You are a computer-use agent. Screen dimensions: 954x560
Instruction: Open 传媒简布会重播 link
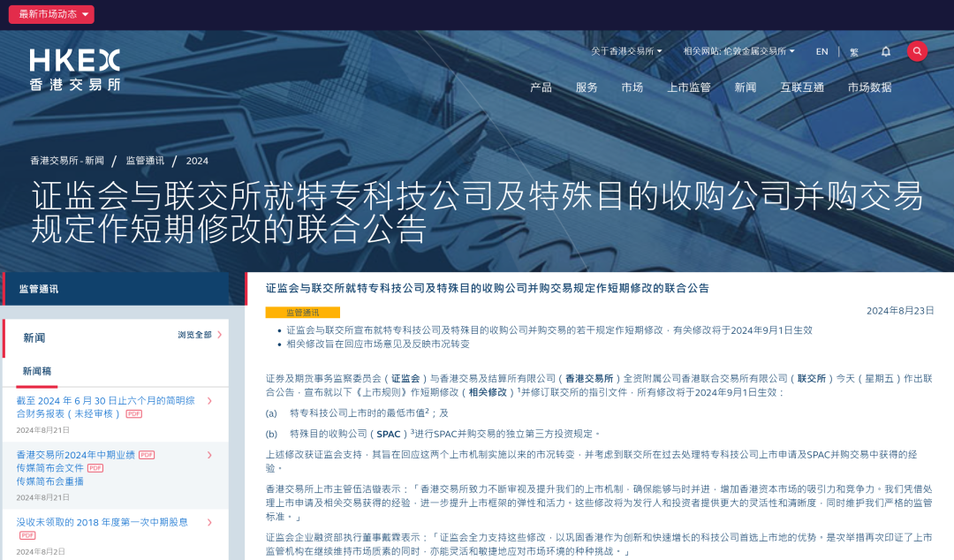[x=49, y=481]
